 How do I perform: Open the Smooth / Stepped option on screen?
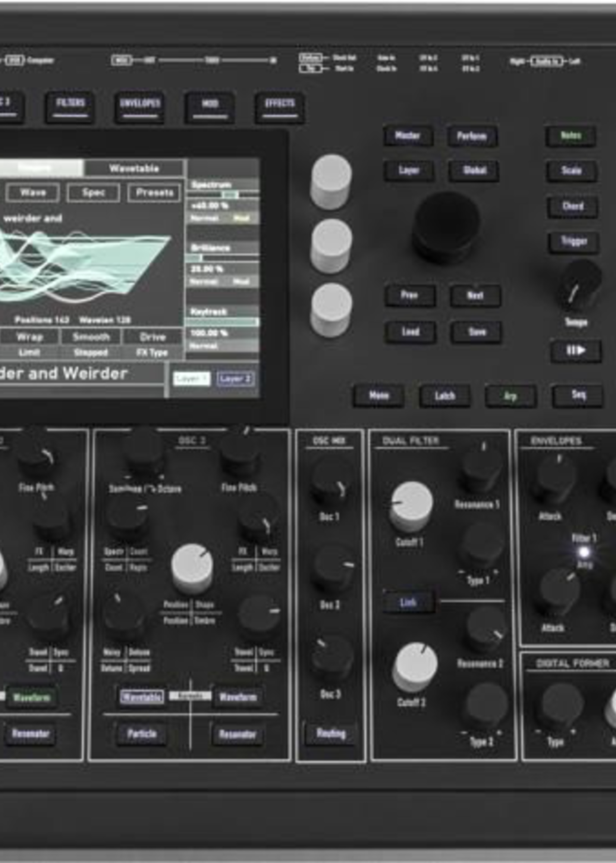(x=91, y=344)
